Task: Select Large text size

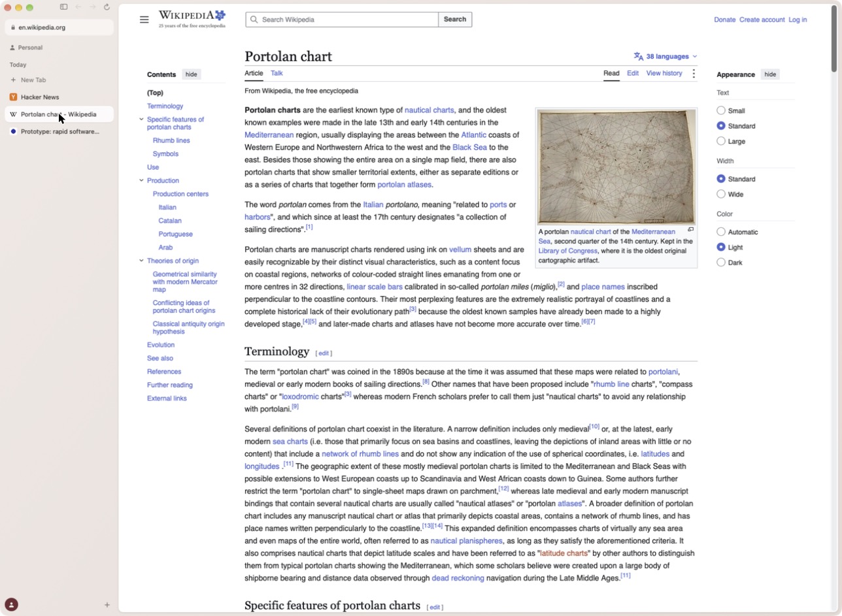Action: click(721, 141)
